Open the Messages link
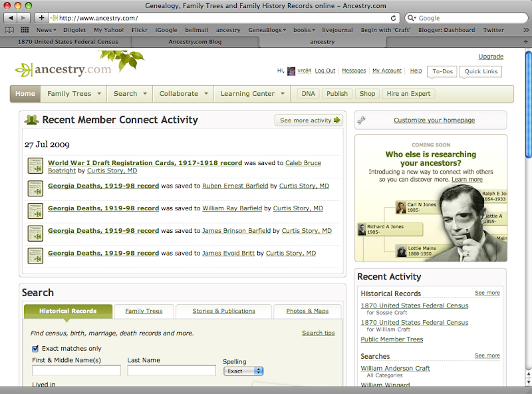The height and width of the screenshot is (394, 532). [354, 71]
